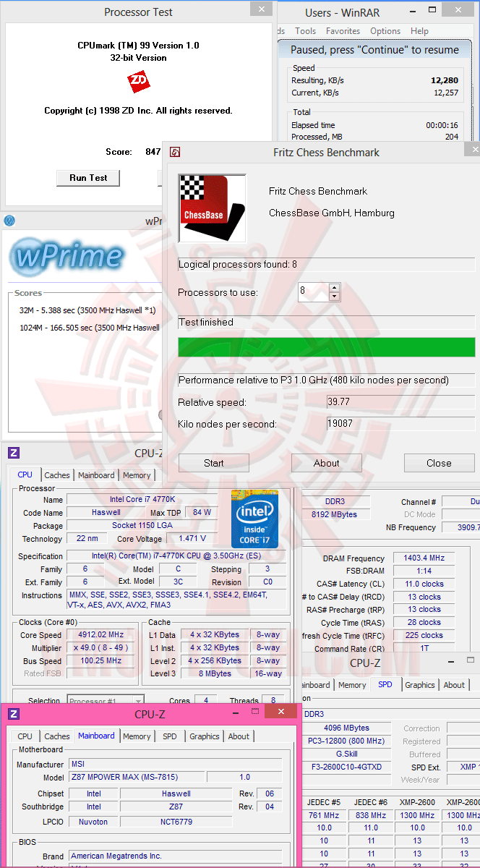Click the Z icon in pink CPU-Z window
Image resolution: width=480 pixels, height=868 pixels.
[x=13, y=713]
